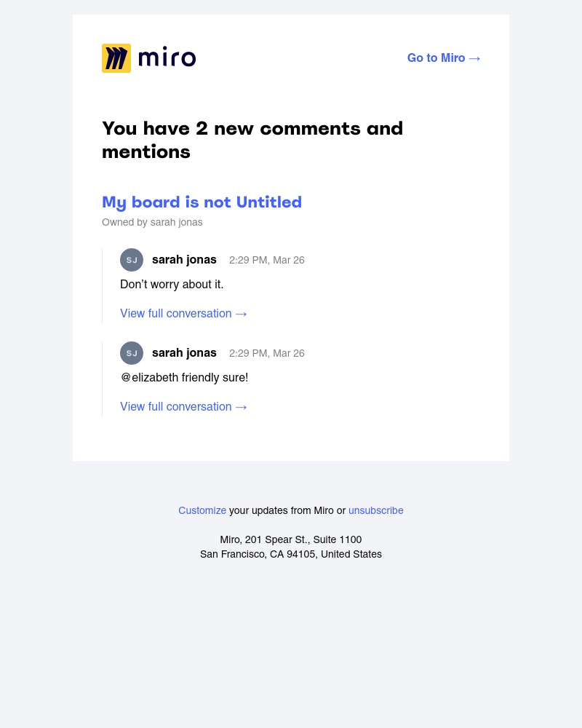
Task: Click sarah jonas name on the first comment
Action: pos(184,260)
